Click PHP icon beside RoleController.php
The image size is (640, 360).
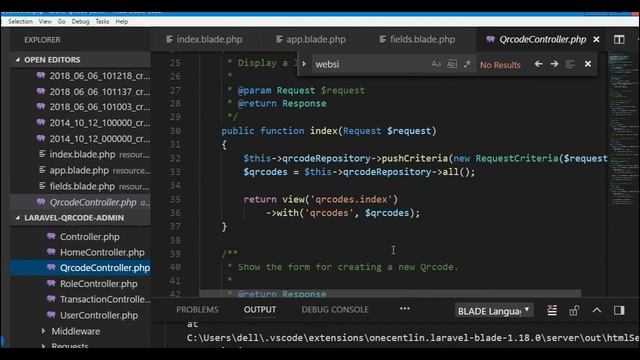tap(51, 283)
